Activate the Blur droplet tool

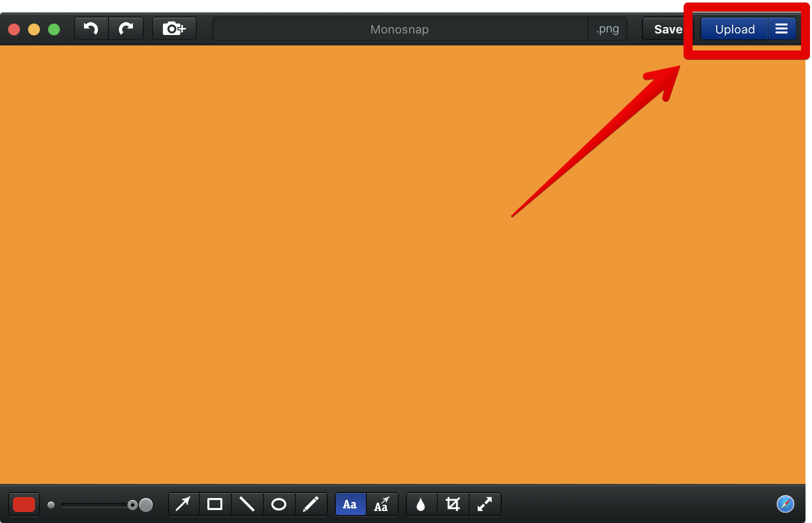click(421, 504)
